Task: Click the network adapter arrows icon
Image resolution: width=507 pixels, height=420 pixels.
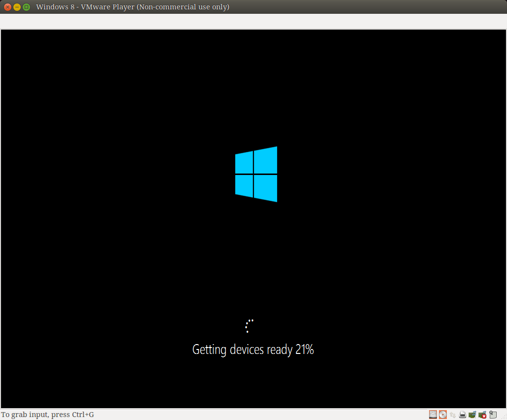Action: click(453, 415)
